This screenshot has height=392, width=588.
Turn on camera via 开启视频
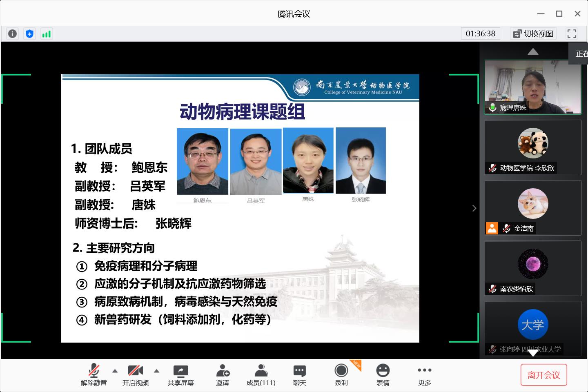pyautogui.click(x=135, y=375)
